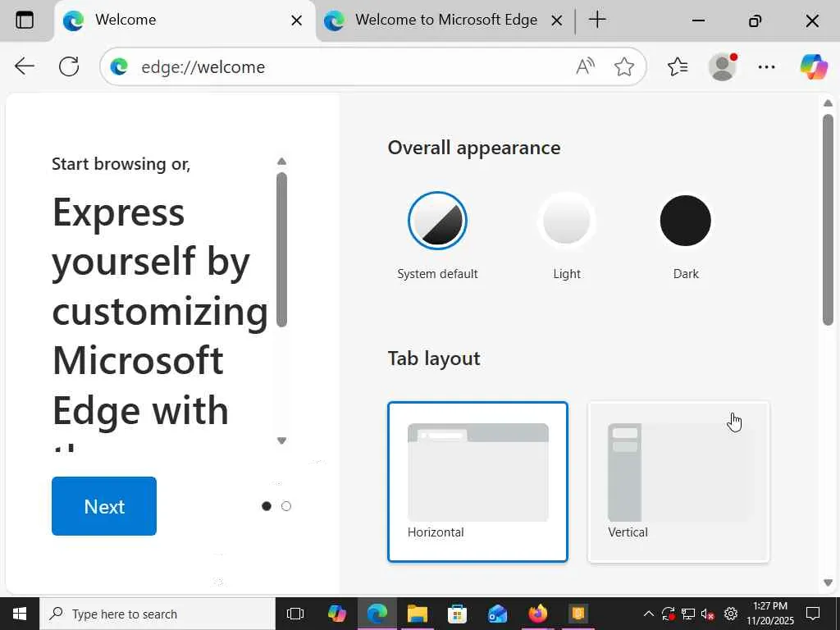
Task: Go back with the back arrow
Action: click(x=25, y=66)
